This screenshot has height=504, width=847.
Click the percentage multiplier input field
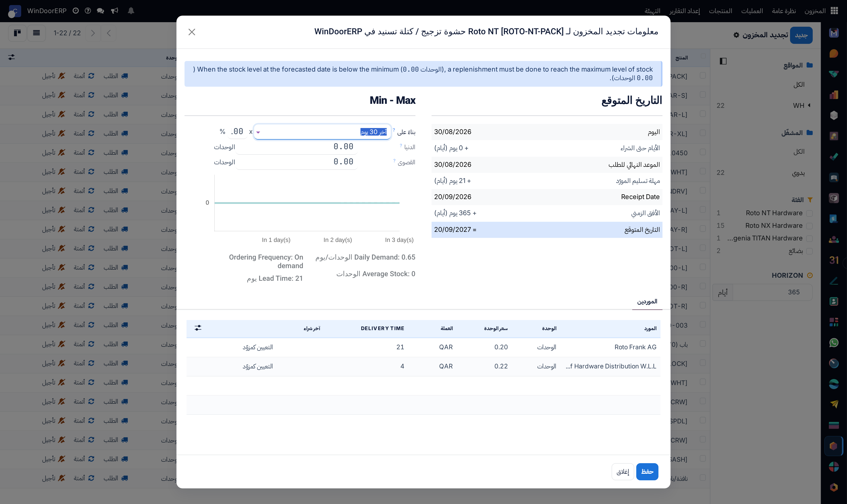click(x=237, y=132)
